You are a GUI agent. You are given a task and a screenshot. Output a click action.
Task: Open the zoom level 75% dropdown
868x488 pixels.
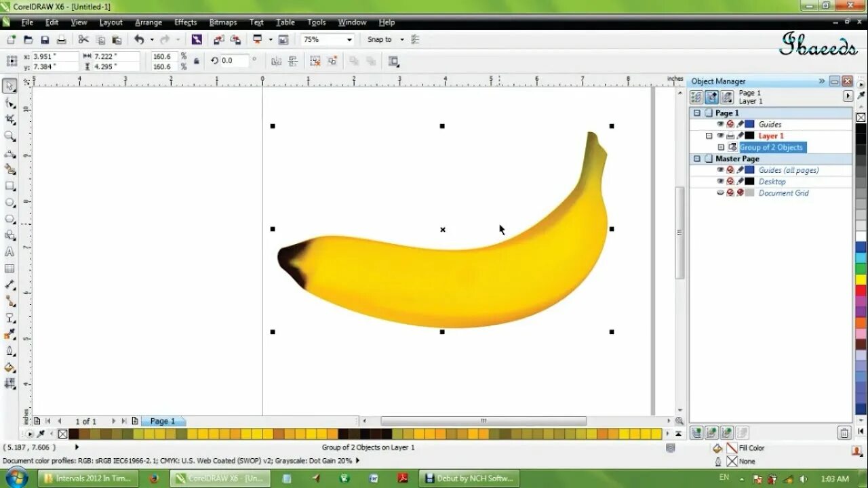(349, 40)
